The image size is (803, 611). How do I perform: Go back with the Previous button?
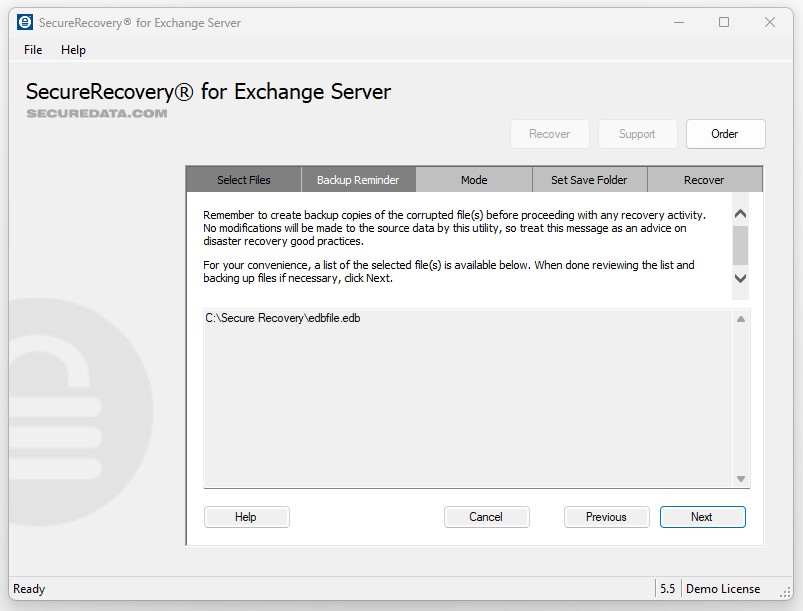pos(606,517)
